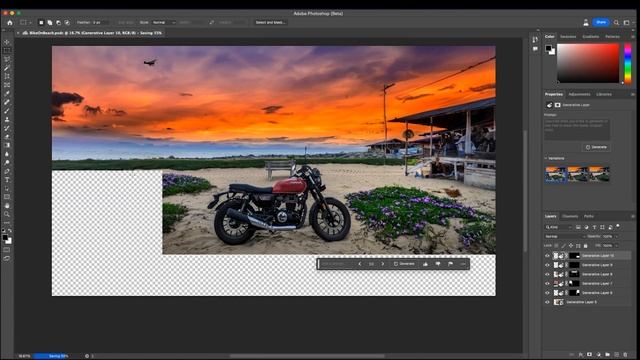
Task: Select the Rectangle shape tool
Action: [7, 197]
